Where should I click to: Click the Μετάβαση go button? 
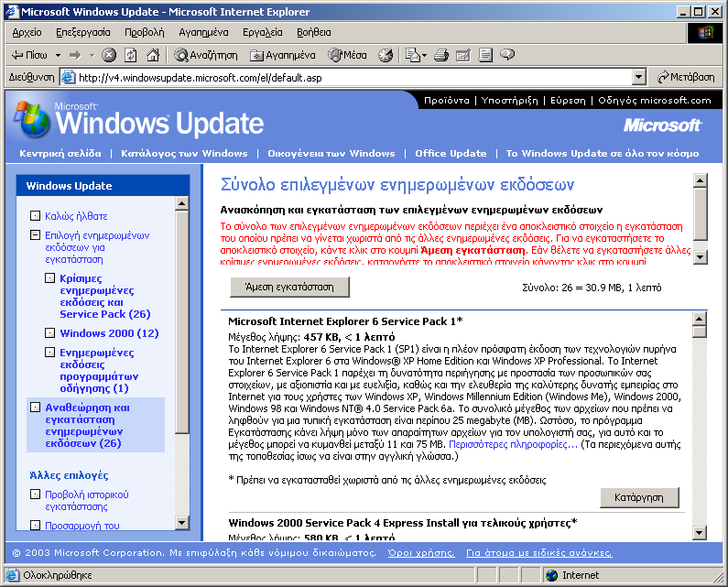coord(686,77)
